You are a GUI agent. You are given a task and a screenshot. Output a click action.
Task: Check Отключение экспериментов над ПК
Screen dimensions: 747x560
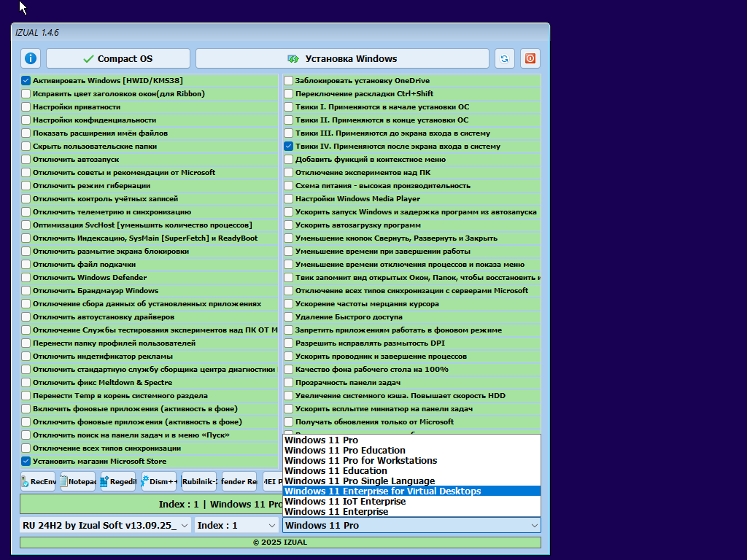288,172
